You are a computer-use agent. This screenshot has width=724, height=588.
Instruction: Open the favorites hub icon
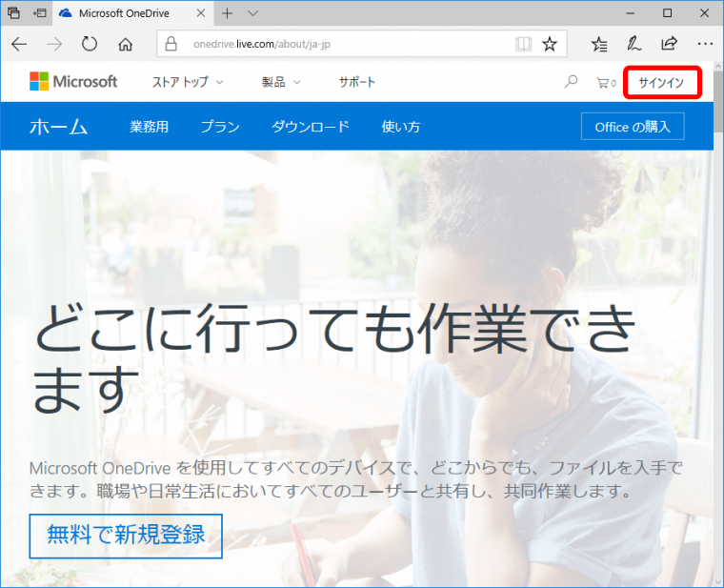point(599,45)
